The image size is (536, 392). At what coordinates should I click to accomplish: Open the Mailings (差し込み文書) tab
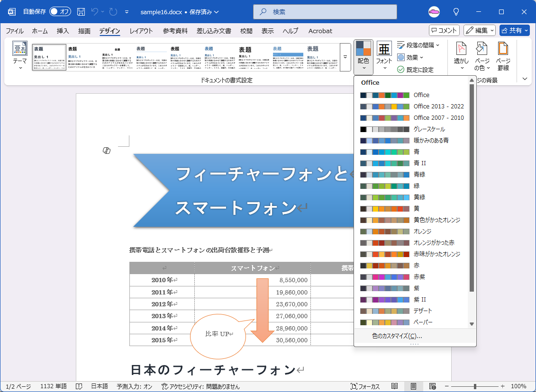[x=214, y=31]
